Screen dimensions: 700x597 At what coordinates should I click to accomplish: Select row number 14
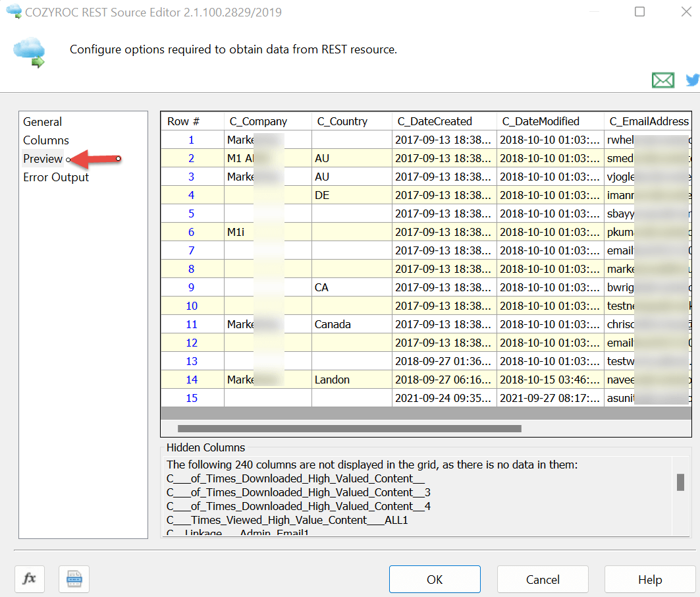point(192,380)
